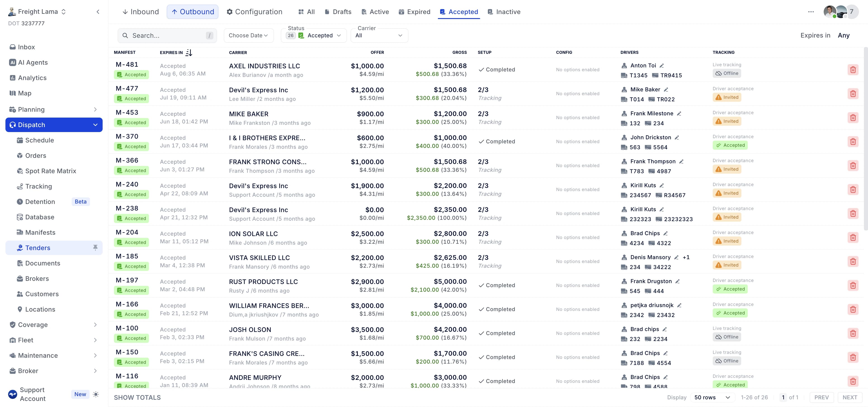This screenshot has width=868, height=407.
Task: Edit driver Mike Baker pencil icon
Action: (x=666, y=90)
